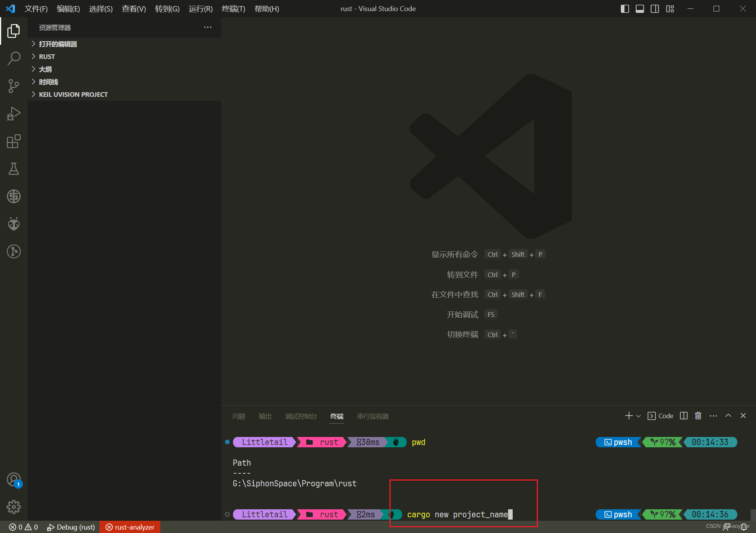The width and height of the screenshot is (756, 533).
Task: Close the terminal panel
Action: pyautogui.click(x=743, y=416)
